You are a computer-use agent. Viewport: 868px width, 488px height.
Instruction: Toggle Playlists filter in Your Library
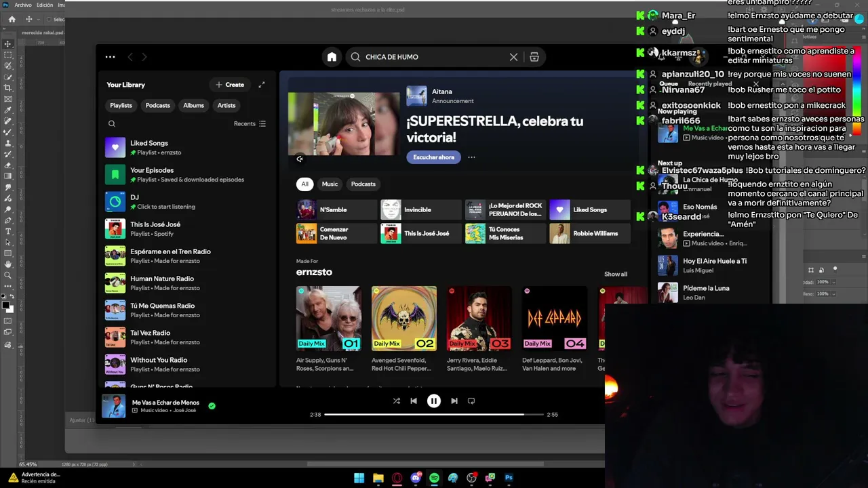tap(121, 106)
